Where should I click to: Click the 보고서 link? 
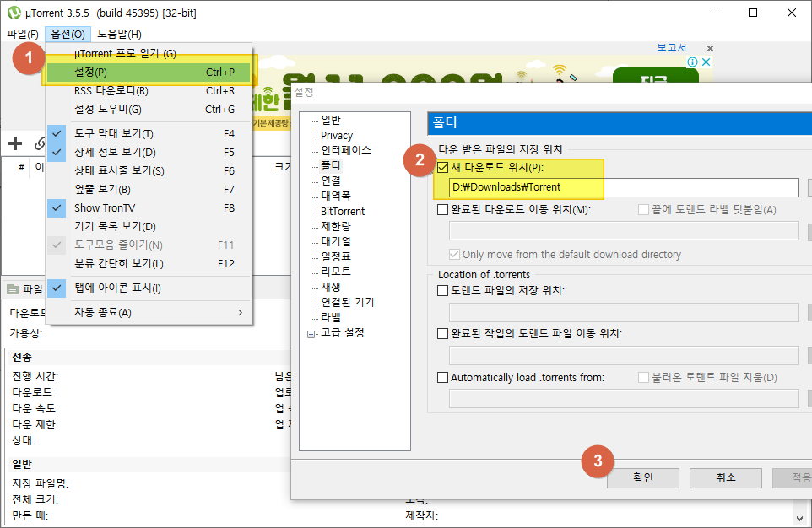(672, 47)
